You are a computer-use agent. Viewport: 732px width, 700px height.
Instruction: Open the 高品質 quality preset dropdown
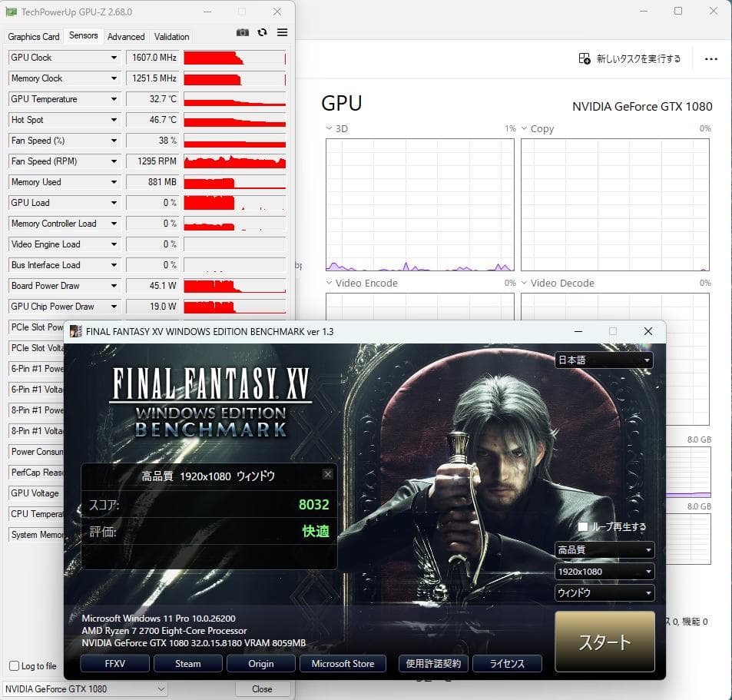click(604, 549)
